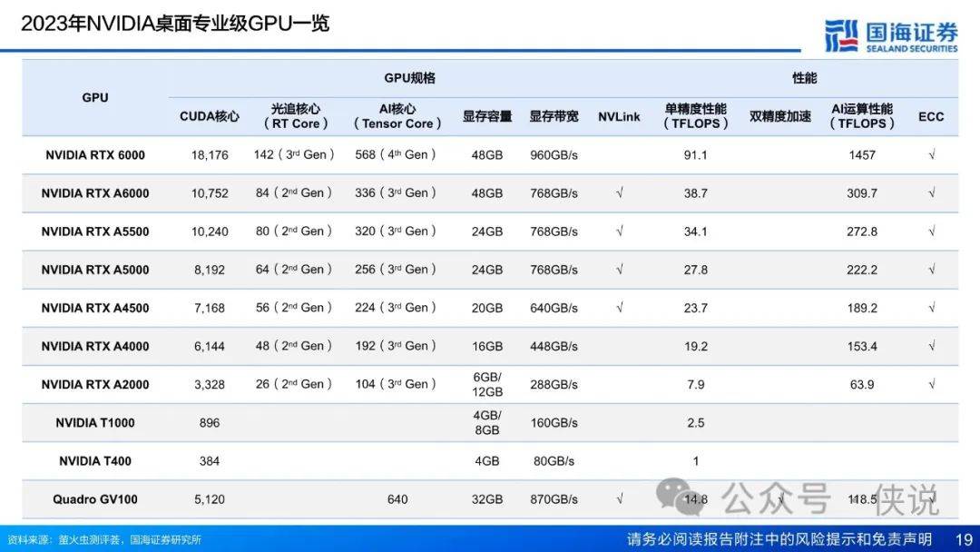Select the "NVIDIA RTX 6000" row label
The image size is (980, 552).
click(x=95, y=155)
